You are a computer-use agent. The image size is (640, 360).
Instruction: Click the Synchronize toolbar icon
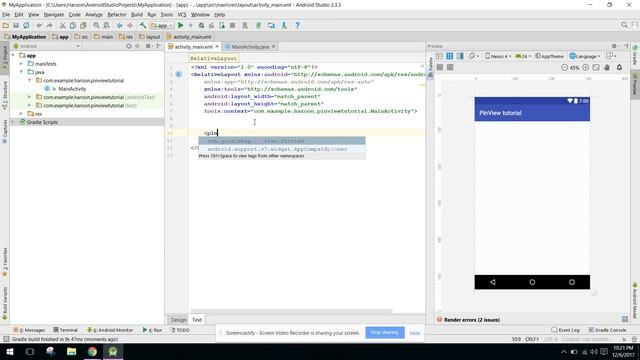click(27, 25)
